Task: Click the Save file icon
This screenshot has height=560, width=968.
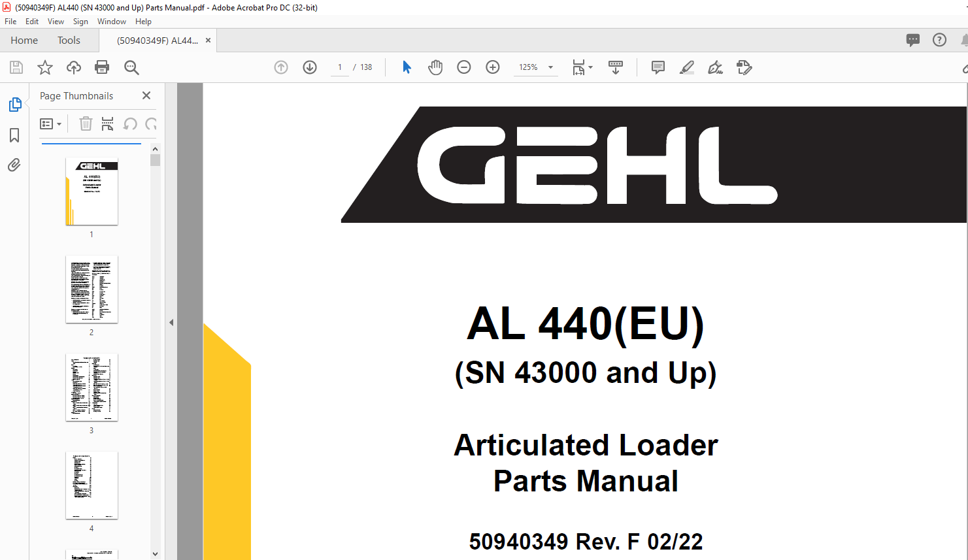Action: 16,67
